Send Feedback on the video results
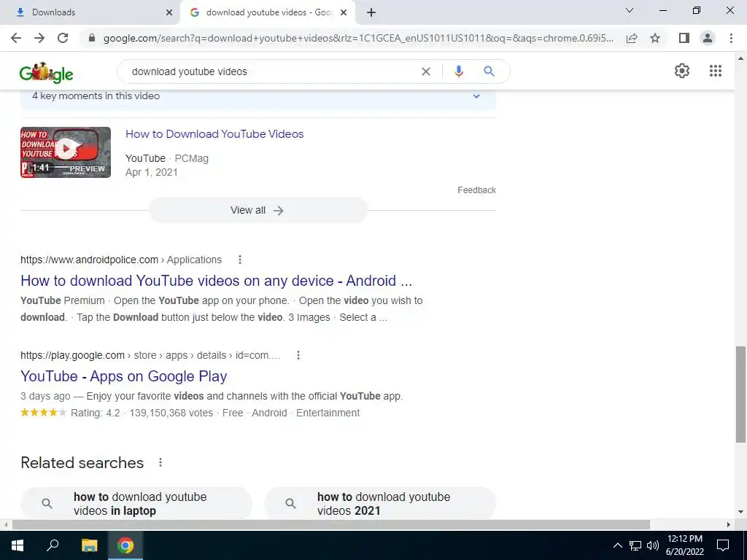747x560 pixels. coord(477,190)
